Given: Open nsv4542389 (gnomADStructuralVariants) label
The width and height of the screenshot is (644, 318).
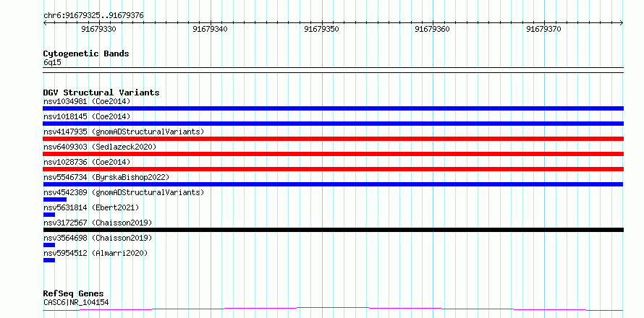Looking at the screenshot, I should click(124, 192).
